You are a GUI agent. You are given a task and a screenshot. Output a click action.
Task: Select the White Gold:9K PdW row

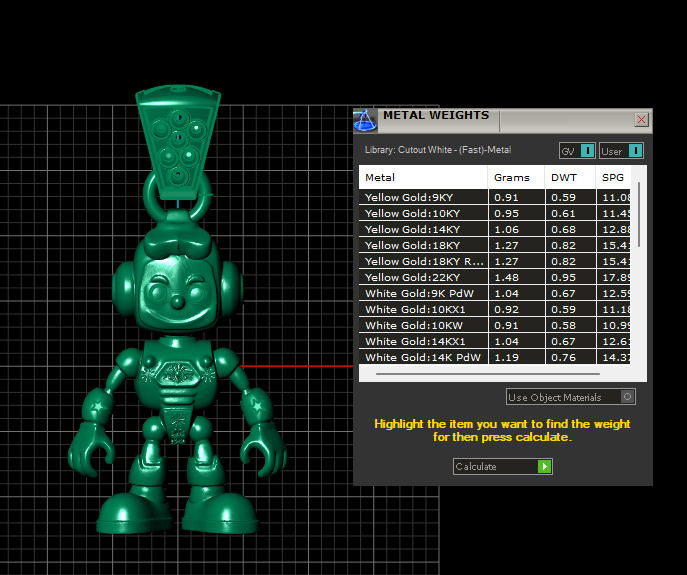tap(494, 293)
